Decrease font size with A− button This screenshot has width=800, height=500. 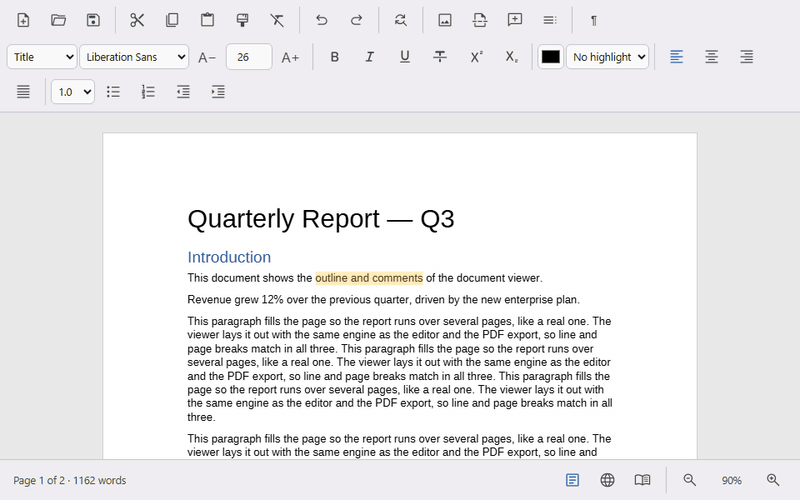click(x=207, y=57)
